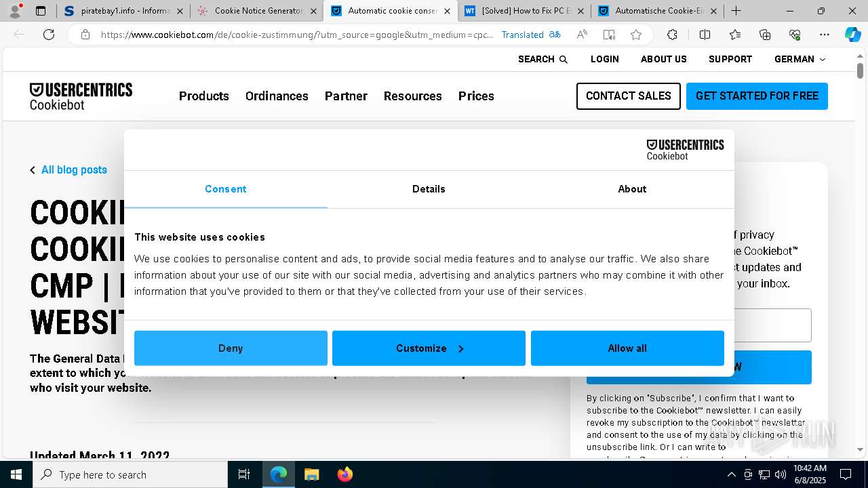Click the taskbar clock showing 10:42 AM
The height and width of the screenshot is (488, 868).
(810, 474)
